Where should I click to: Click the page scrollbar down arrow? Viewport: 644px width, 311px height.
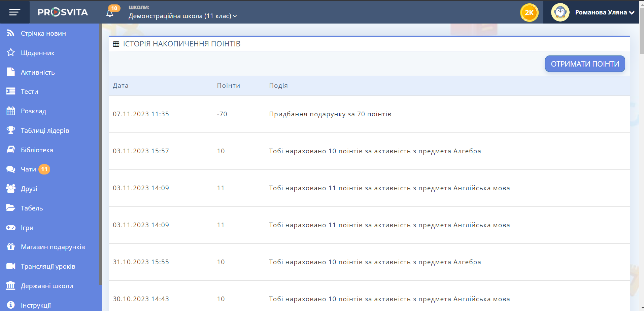(x=642, y=308)
